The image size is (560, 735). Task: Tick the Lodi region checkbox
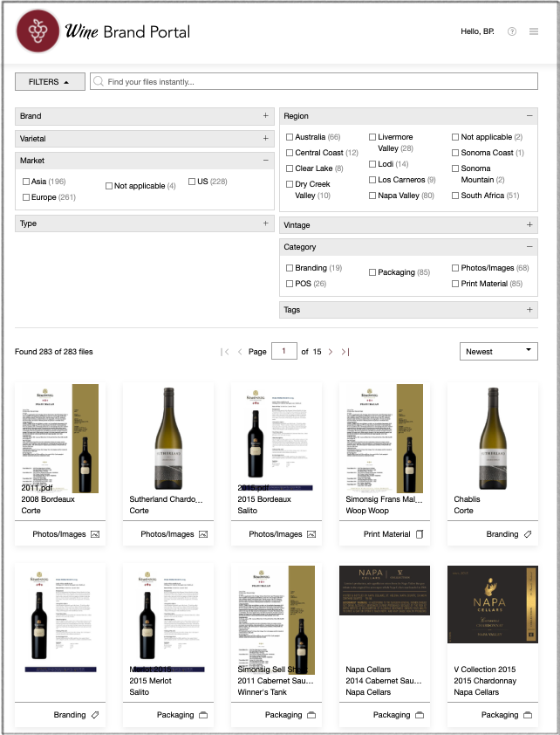coord(372,164)
